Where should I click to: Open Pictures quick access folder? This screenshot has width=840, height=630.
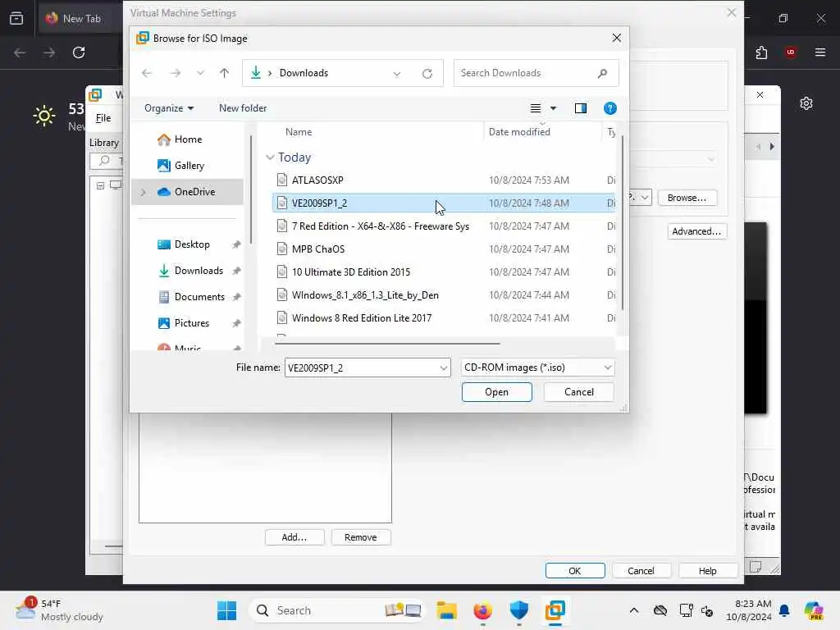pos(190,323)
